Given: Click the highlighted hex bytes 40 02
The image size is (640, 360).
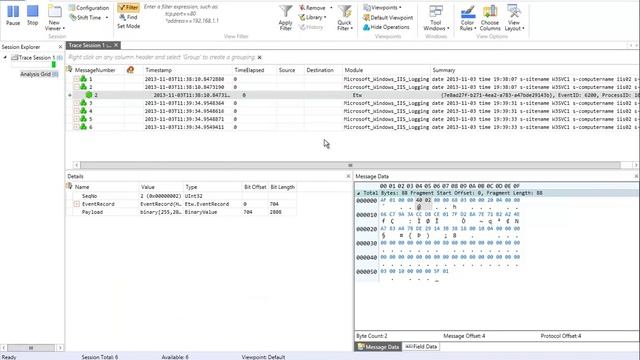Looking at the screenshot, I should point(423,200).
